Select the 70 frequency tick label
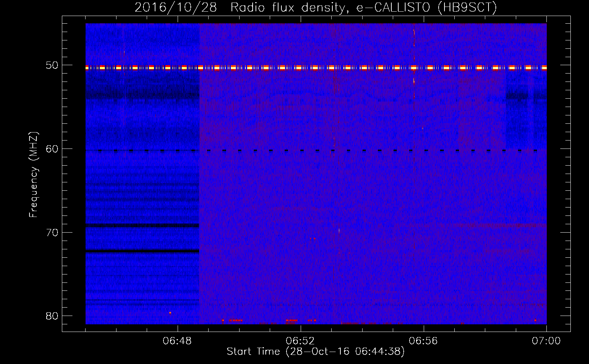589x364 pixels. pyautogui.click(x=52, y=233)
